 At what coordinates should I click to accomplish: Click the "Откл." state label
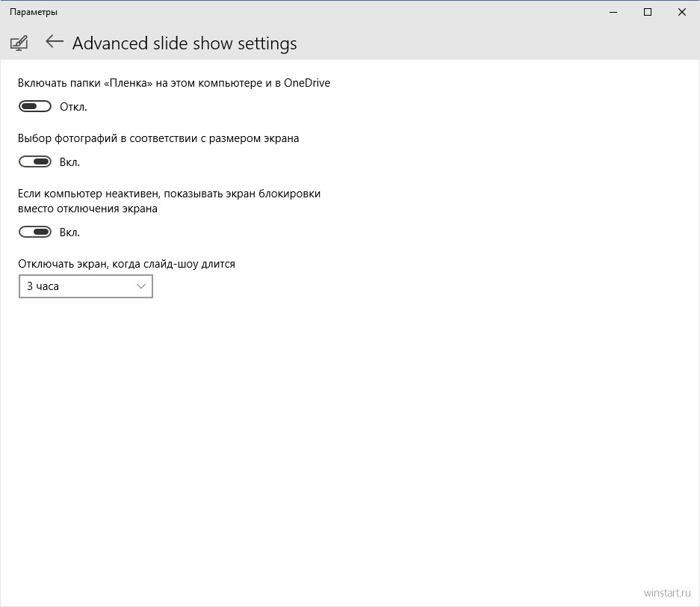click(x=73, y=107)
